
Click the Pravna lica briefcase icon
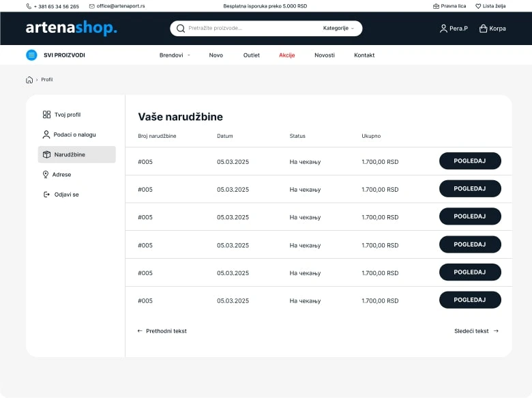(x=436, y=6)
